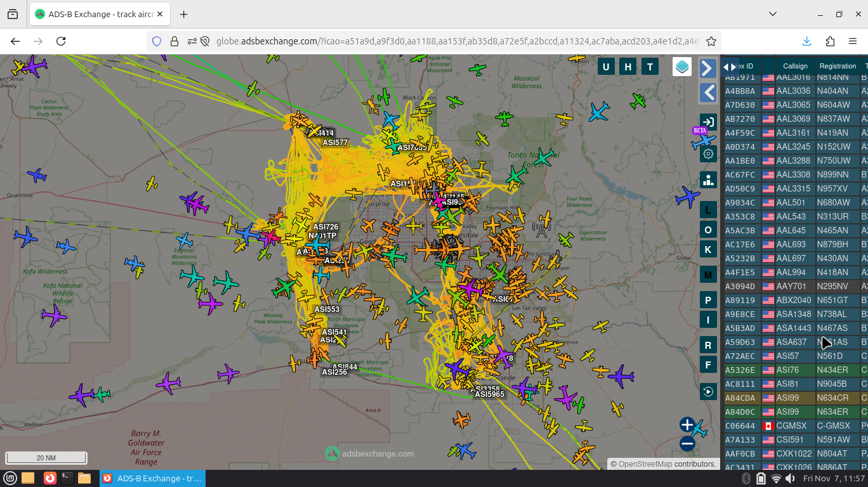Open the Firefox application menu
This screenshot has height=487, width=868.
pyautogui.click(x=853, y=41)
